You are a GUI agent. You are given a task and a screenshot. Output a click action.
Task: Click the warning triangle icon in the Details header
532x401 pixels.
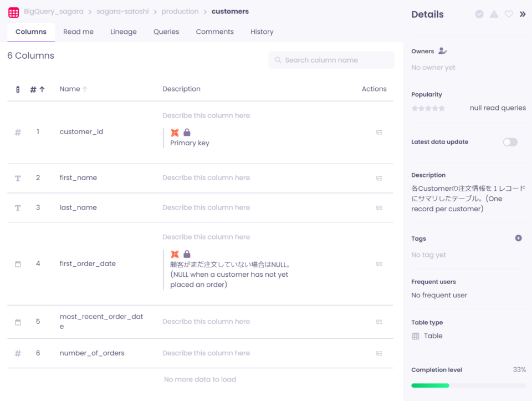(x=494, y=14)
